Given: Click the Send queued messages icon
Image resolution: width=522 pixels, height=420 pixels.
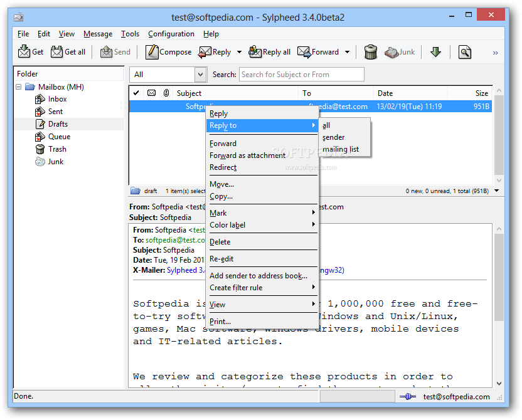Looking at the screenshot, I should point(106,52).
